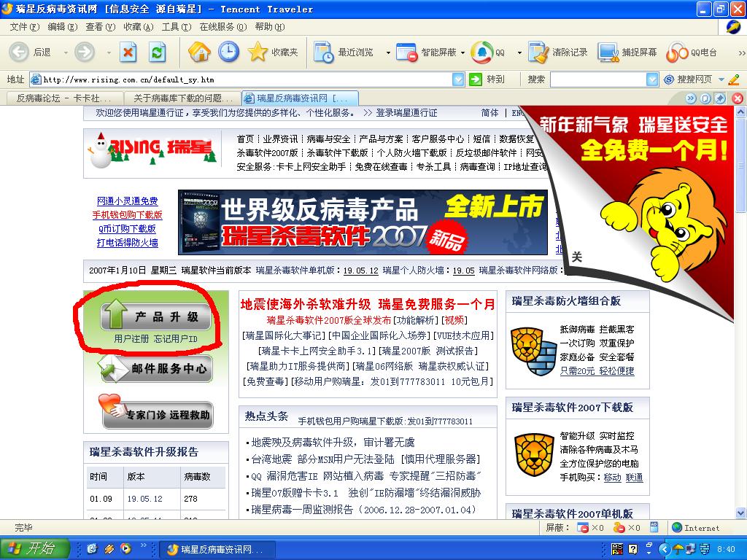Expand the toolbar overflow chevron
This screenshot has width=747, height=560.
[742, 52]
